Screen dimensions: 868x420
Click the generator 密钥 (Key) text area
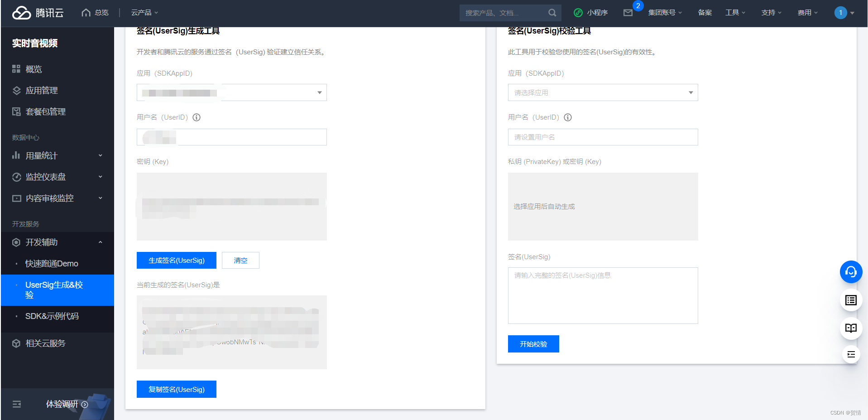click(x=231, y=207)
